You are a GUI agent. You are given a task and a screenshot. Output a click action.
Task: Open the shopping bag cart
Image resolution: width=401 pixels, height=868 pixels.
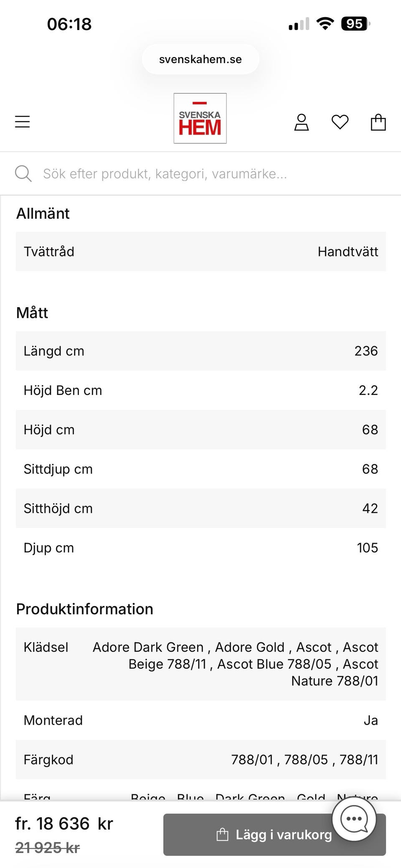point(378,122)
